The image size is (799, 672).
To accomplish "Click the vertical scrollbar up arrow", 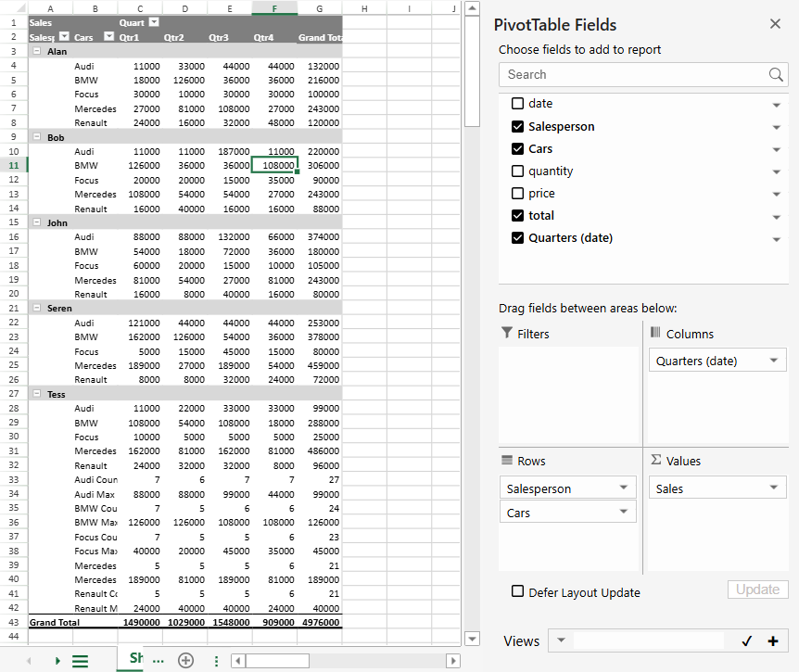I will point(473,8).
